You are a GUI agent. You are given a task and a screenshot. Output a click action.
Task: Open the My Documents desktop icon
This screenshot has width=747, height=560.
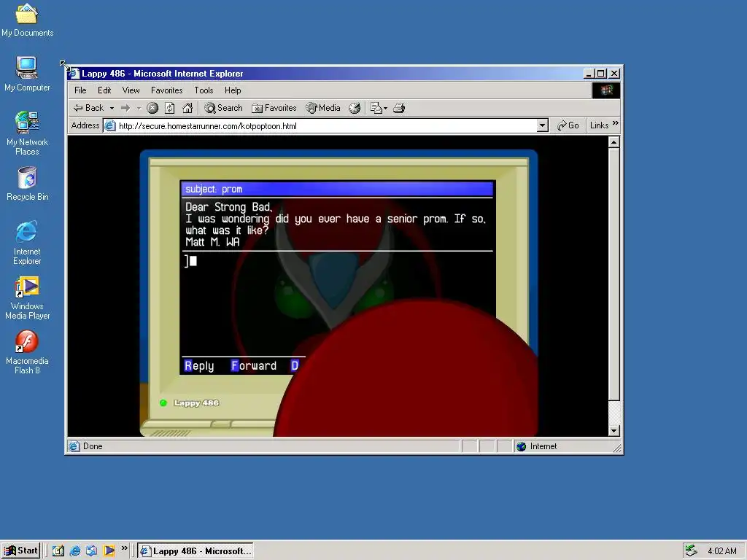[27, 20]
